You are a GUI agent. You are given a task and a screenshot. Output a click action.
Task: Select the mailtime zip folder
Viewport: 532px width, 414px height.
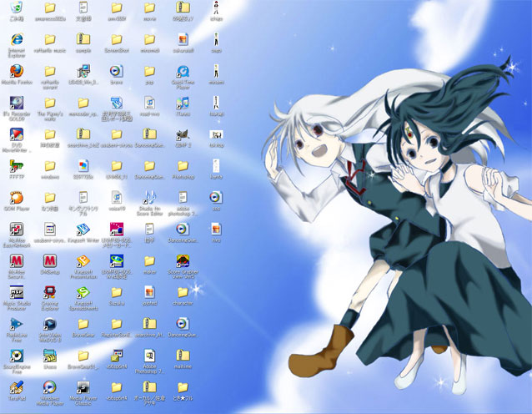[x=183, y=356]
